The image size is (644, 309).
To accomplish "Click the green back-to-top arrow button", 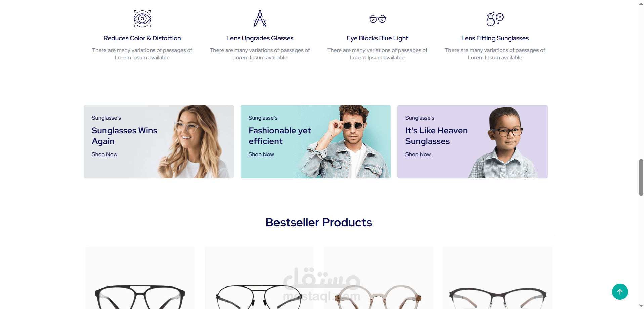I will pyautogui.click(x=620, y=292).
